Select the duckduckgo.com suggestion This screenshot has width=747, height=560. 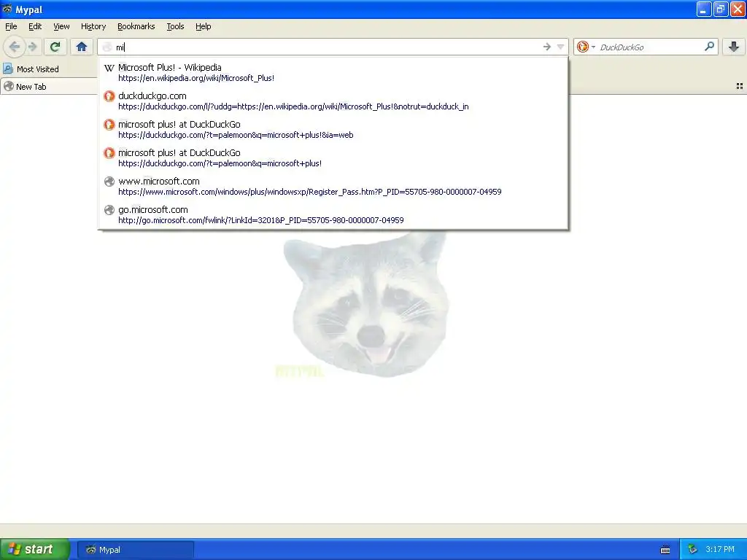coord(333,101)
